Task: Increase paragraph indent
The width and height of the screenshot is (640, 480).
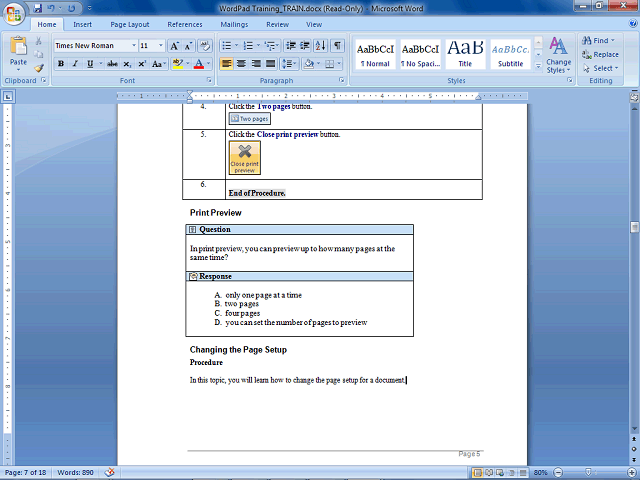Action: click(x=304, y=46)
